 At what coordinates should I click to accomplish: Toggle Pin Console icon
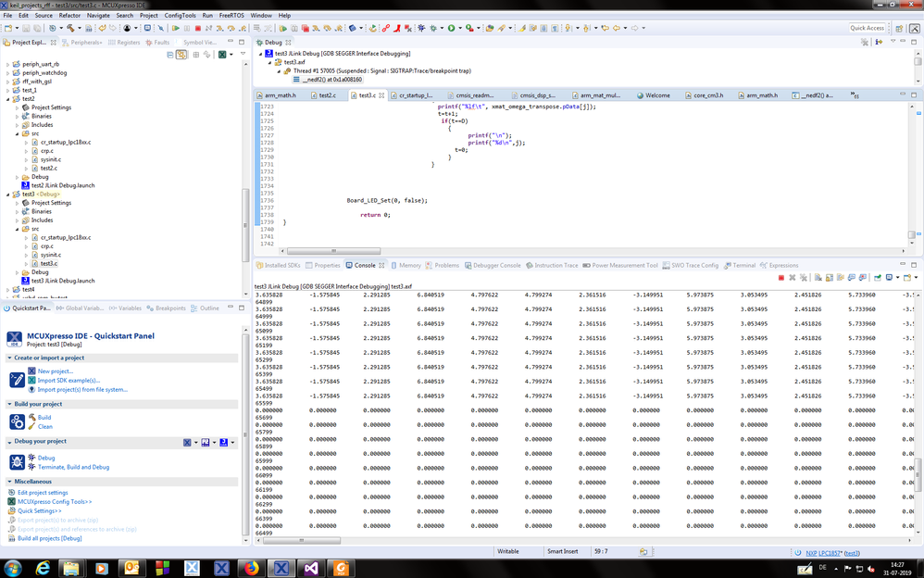[878, 278]
